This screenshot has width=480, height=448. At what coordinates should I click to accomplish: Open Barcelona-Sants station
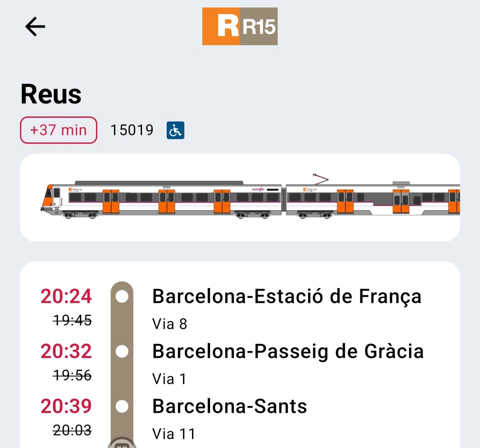(230, 406)
